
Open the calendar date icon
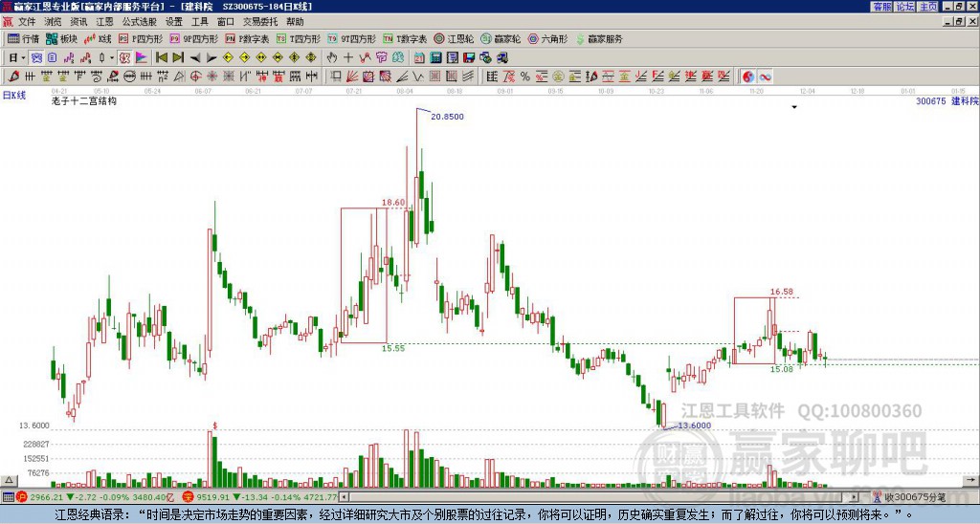[419, 57]
